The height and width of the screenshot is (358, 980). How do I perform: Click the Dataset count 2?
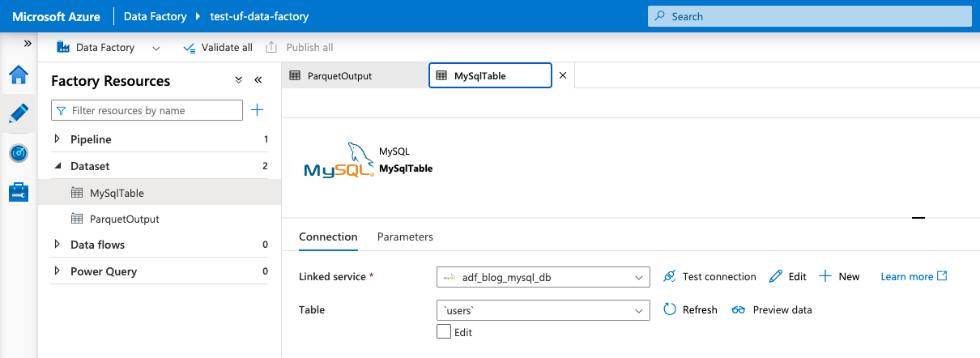tap(266, 165)
